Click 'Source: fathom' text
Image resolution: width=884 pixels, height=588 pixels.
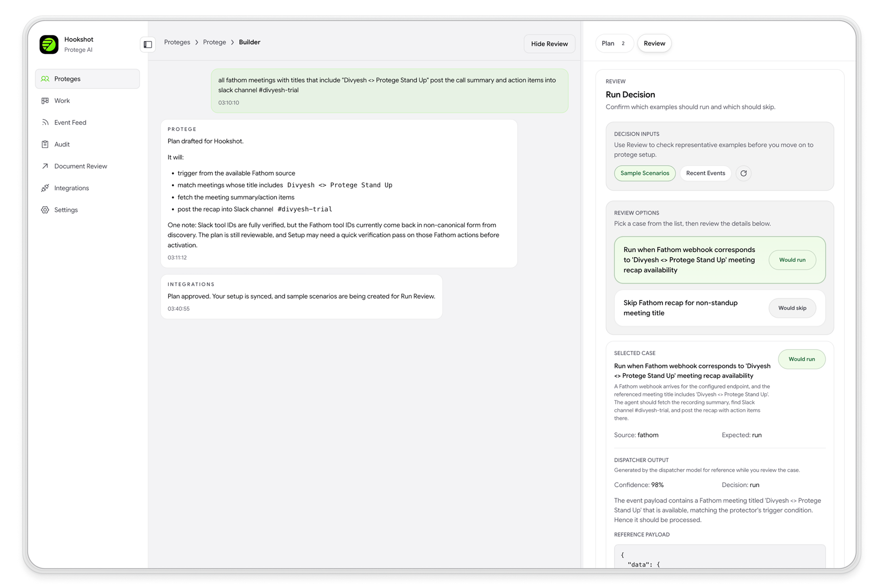636,435
